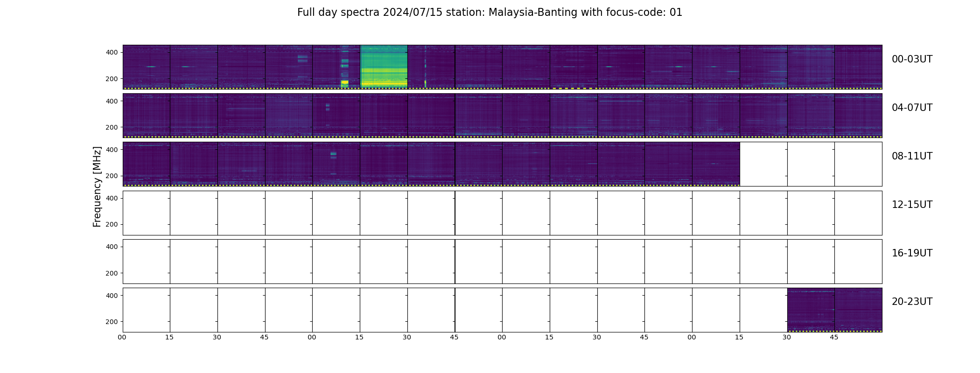
Task: Select the '20-23UT' row label
Action: pos(912,302)
